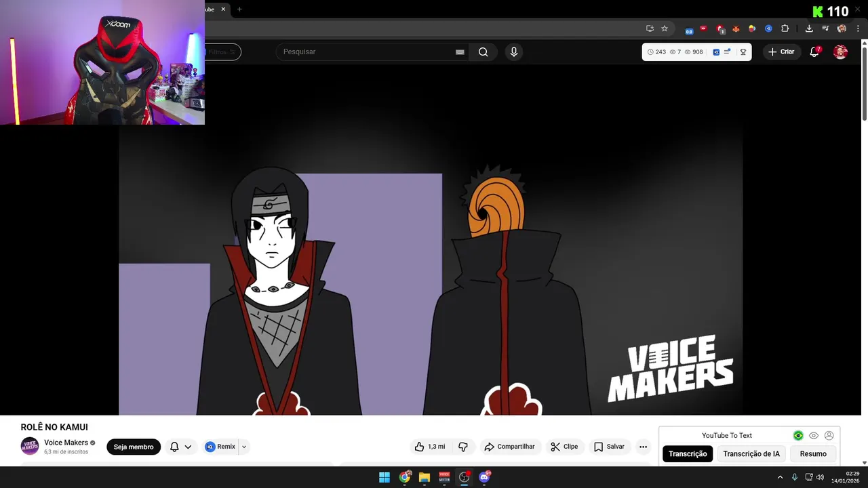Select the Transcrição tab
The image size is (868, 488).
(x=688, y=454)
